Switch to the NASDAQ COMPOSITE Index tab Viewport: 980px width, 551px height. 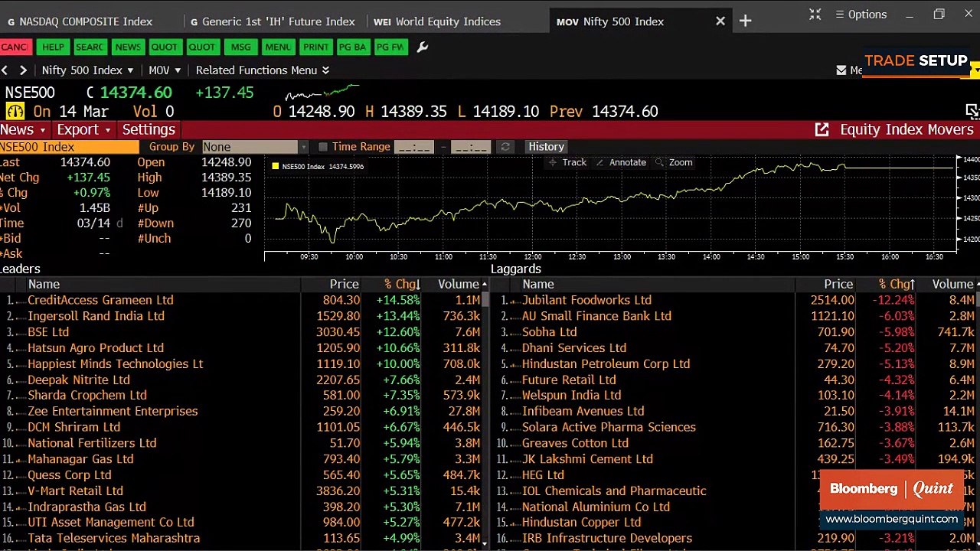pyautogui.click(x=80, y=21)
